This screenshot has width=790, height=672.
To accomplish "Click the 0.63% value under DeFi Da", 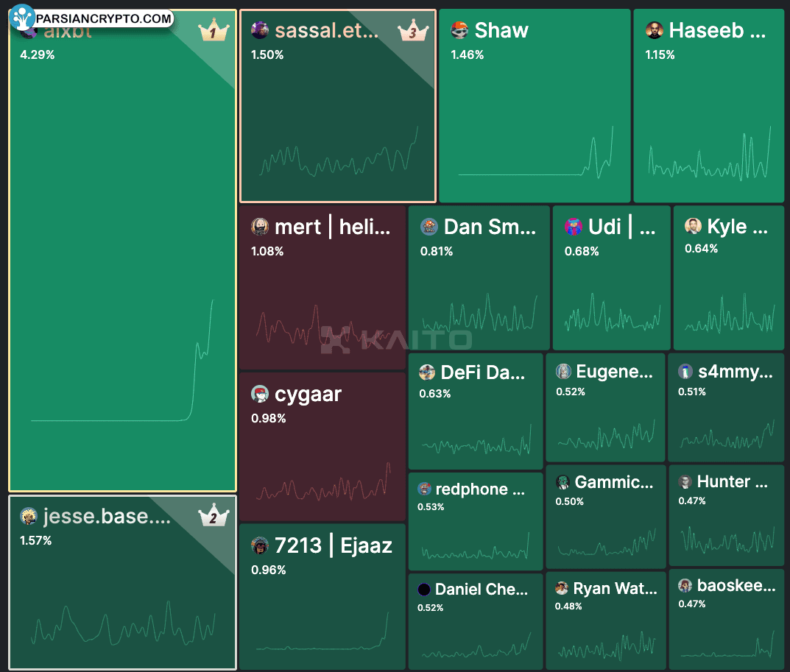I will coord(435,394).
